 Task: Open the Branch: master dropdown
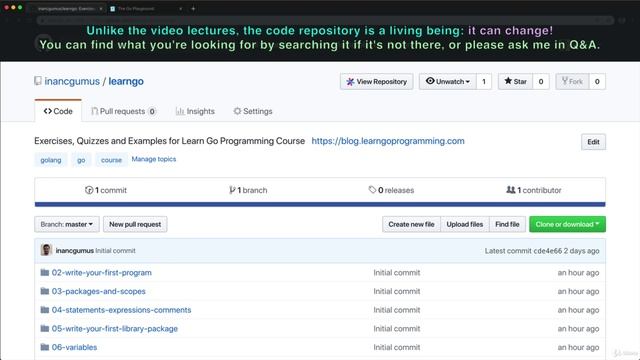(x=67, y=224)
